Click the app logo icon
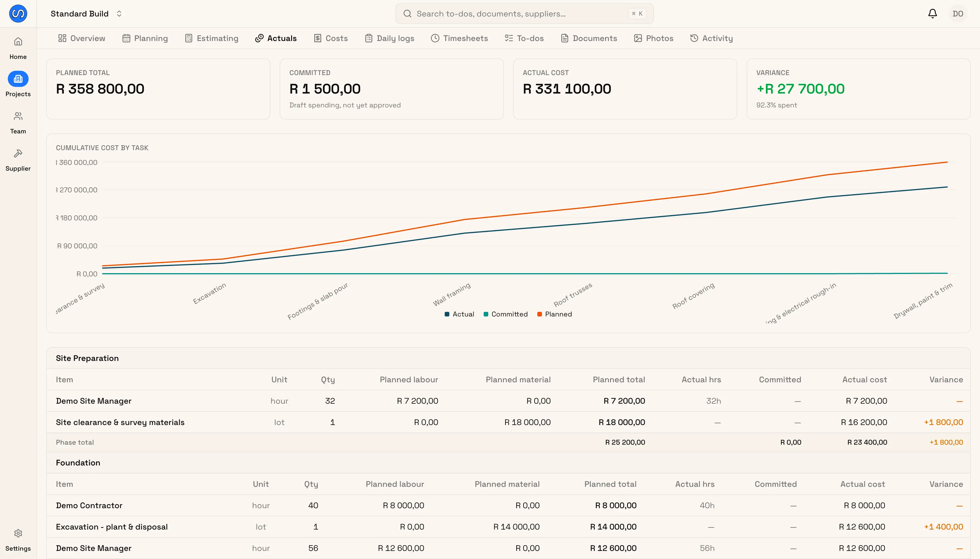 (x=18, y=14)
